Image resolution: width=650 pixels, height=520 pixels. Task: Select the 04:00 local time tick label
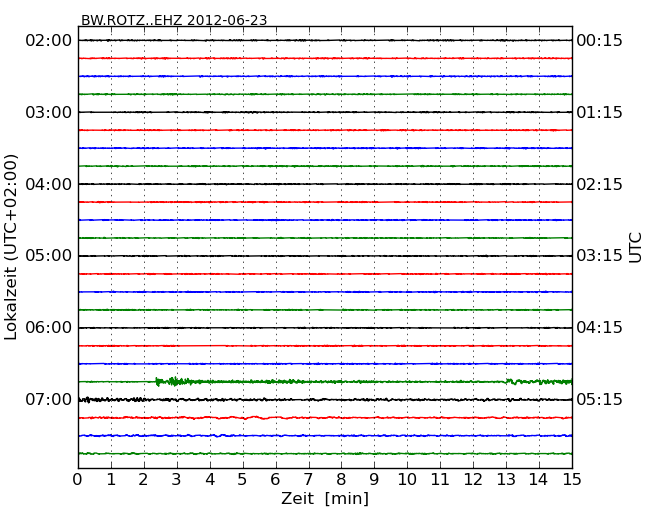[x=49, y=184]
